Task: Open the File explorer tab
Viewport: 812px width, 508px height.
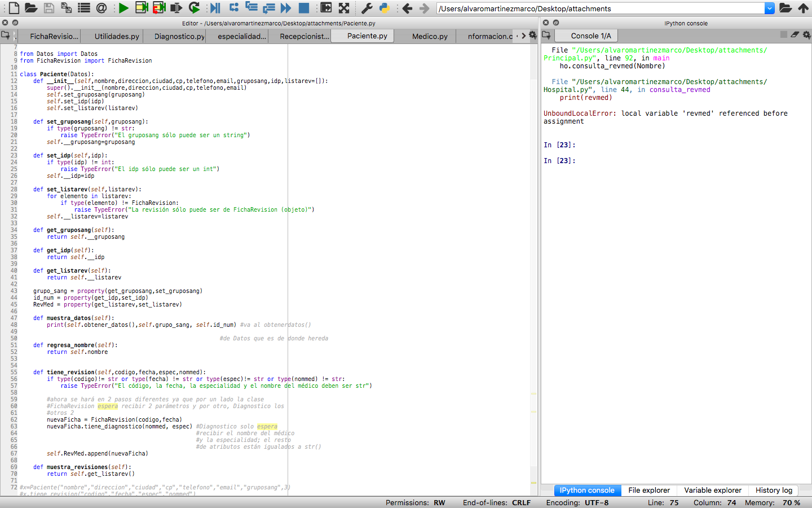Action: pyautogui.click(x=649, y=490)
